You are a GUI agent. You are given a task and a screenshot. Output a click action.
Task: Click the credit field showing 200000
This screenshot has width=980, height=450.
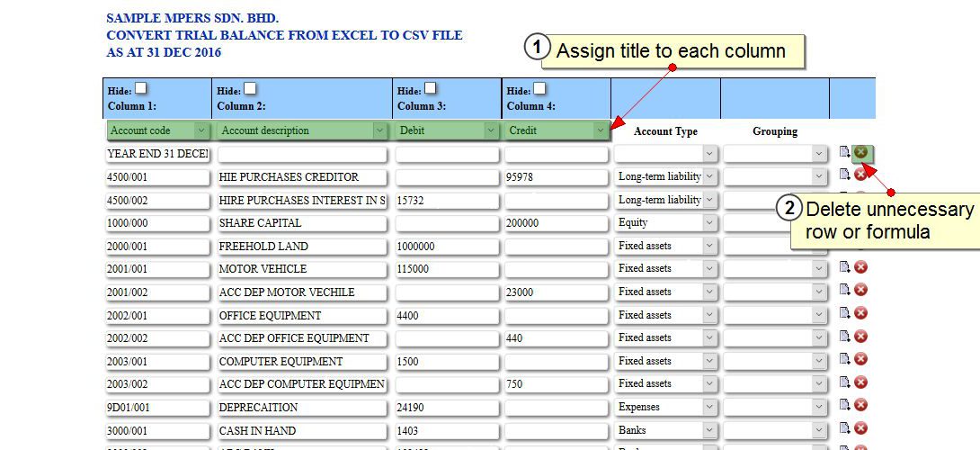point(557,222)
